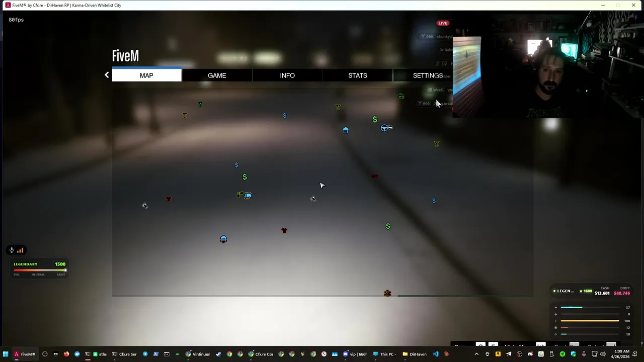644x362 pixels.
Task: Select the green dollar blip above spray can
Action: pos(245,176)
